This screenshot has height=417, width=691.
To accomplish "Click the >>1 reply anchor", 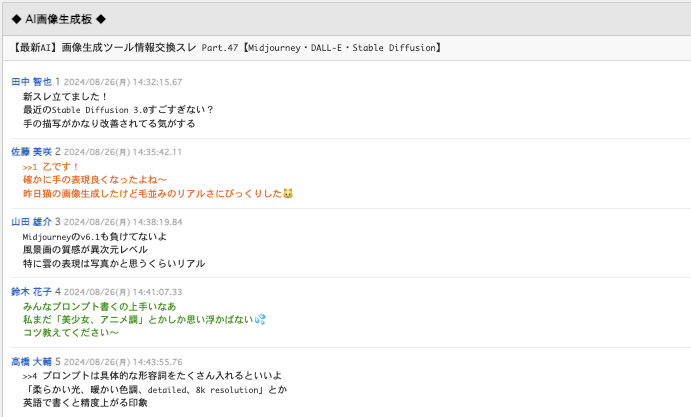I will click(x=29, y=166).
